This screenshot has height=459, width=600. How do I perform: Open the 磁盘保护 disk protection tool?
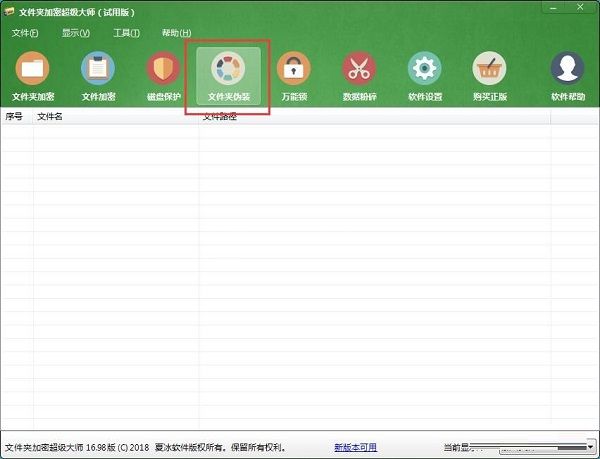click(x=163, y=76)
